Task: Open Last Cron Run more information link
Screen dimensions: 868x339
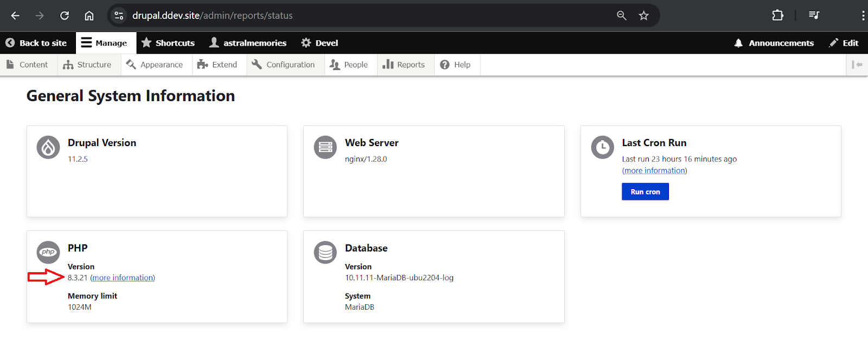Action: point(654,171)
